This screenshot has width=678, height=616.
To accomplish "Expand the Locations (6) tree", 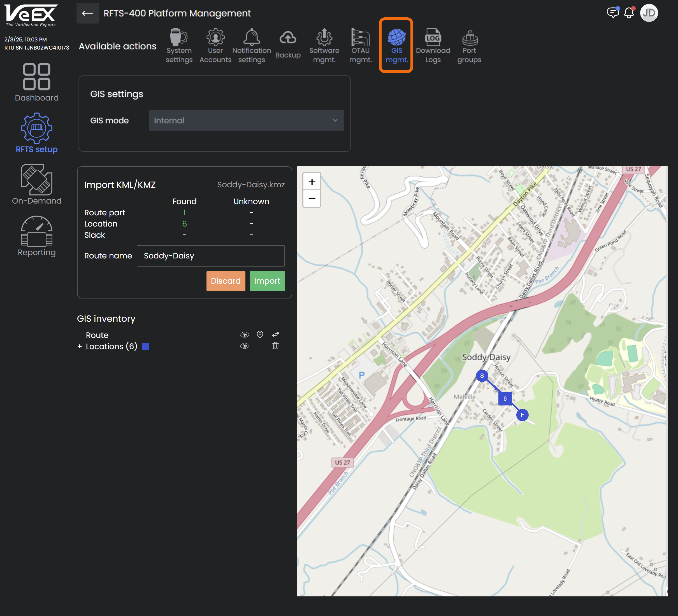I will click(80, 346).
